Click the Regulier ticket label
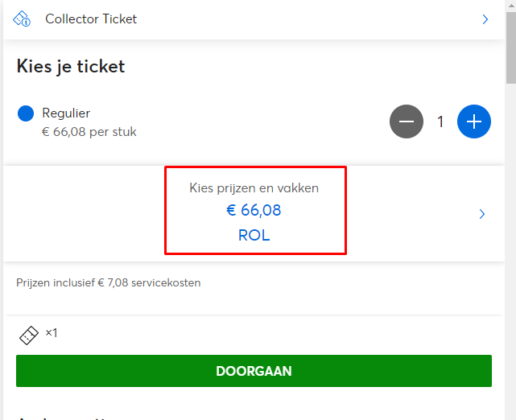 coord(66,113)
